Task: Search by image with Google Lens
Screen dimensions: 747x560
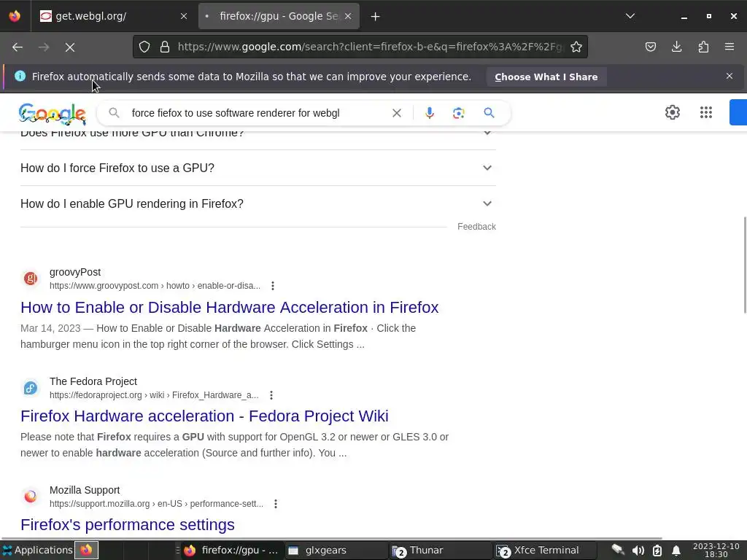Action: [458, 113]
